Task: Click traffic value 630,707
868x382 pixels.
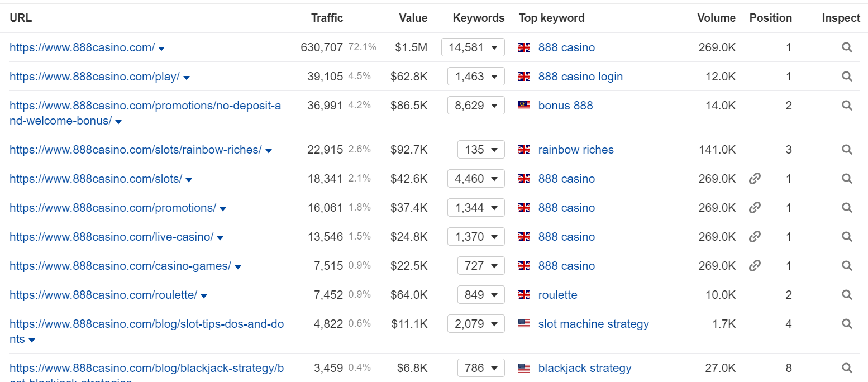Action: click(x=322, y=47)
